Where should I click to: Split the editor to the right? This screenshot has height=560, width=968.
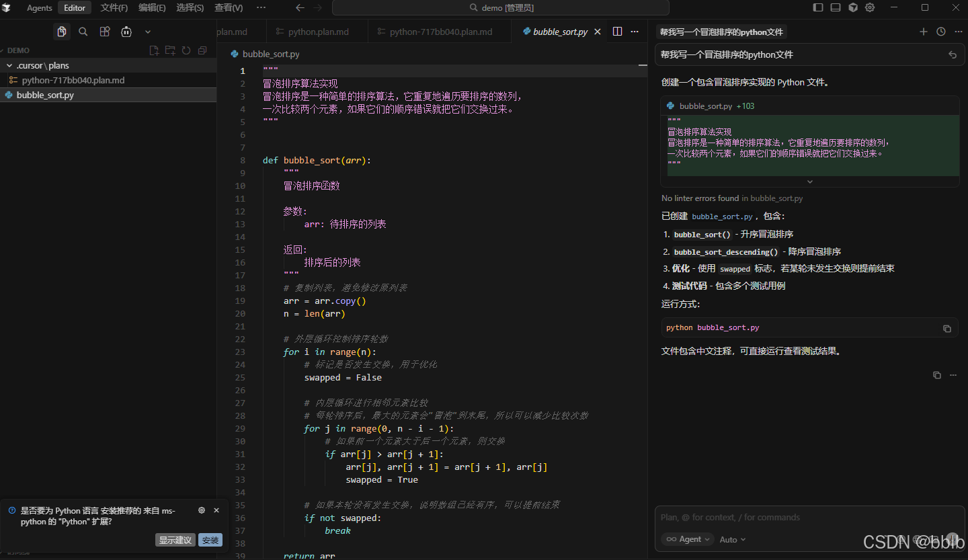tap(617, 32)
